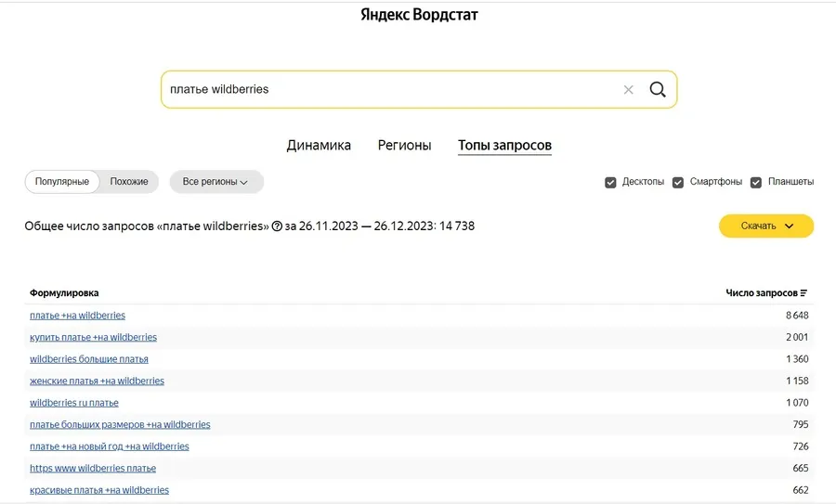The width and height of the screenshot is (836, 504).
Task: Open 'платье +на новый год' query link
Action: coord(109,446)
